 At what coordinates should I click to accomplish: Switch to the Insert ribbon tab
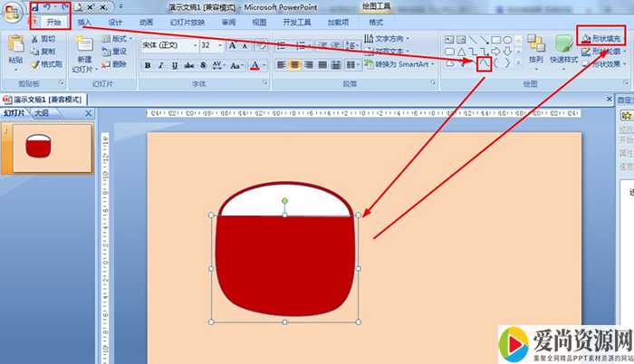(x=83, y=22)
